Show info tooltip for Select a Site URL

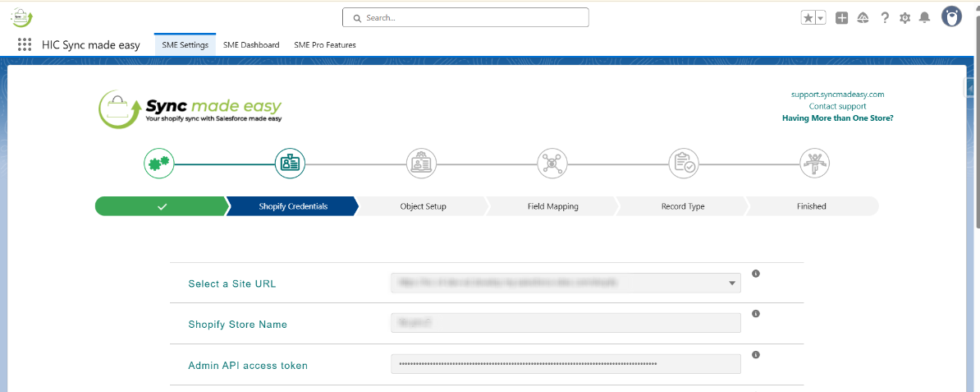click(756, 274)
